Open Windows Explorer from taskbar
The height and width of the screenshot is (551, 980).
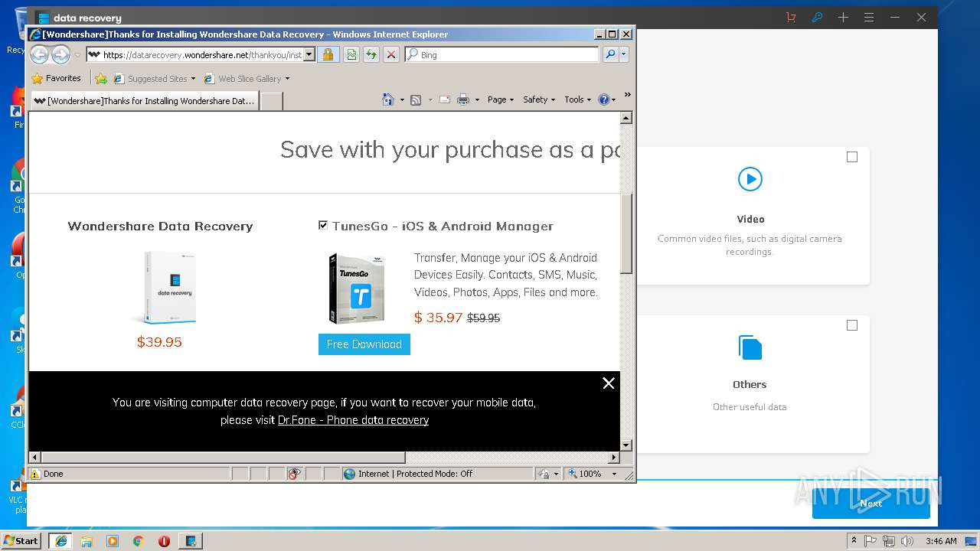87,541
